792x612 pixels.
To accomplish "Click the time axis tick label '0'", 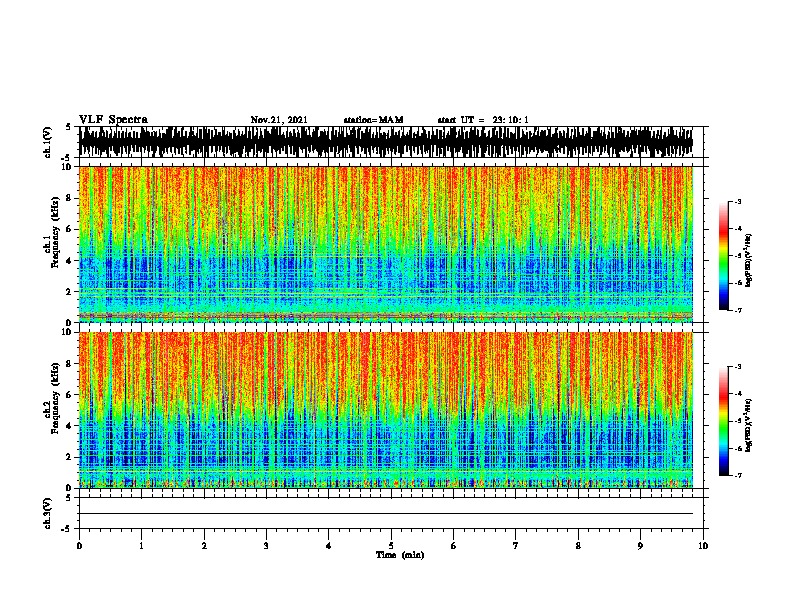I will point(79,546).
